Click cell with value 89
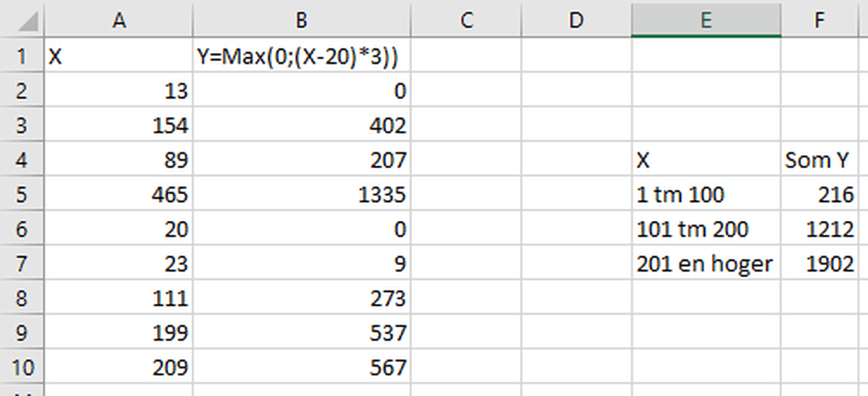 (118, 159)
